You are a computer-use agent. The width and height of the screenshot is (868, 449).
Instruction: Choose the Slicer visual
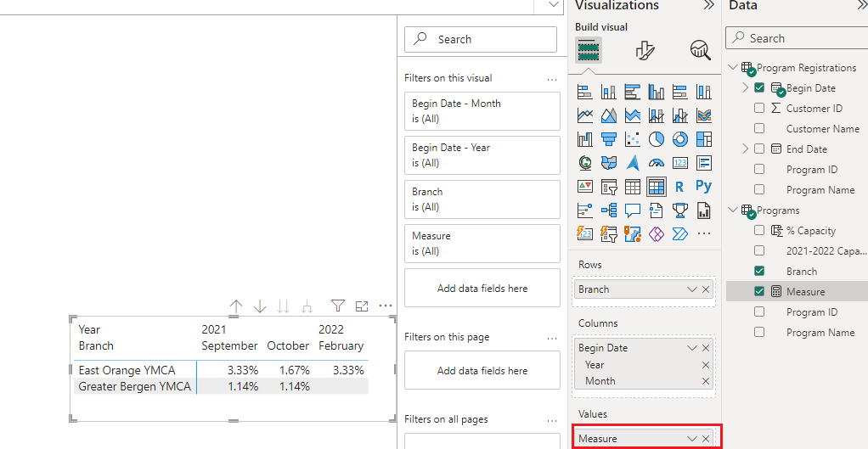tap(609, 187)
